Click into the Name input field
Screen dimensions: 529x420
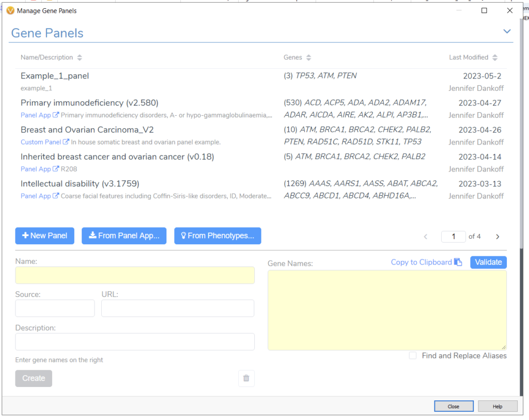pos(135,275)
